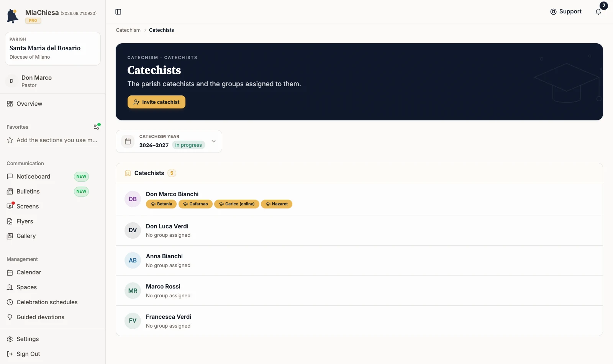Viewport: 613px width, 364px height.
Task: Click the Cafarnao group tag
Action: [x=195, y=204]
